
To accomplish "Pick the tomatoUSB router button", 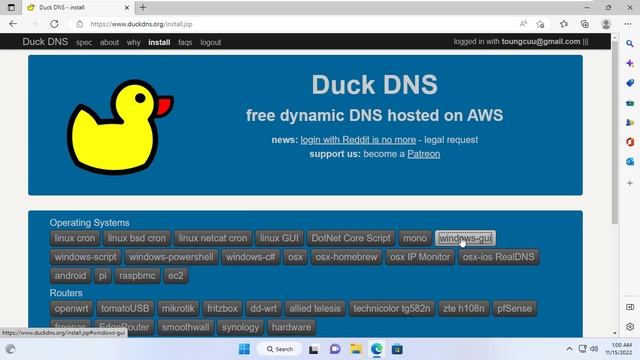I will click(125, 309).
